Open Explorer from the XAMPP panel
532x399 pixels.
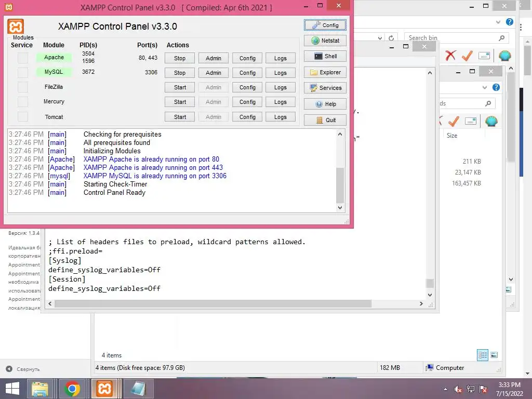(x=325, y=72)
